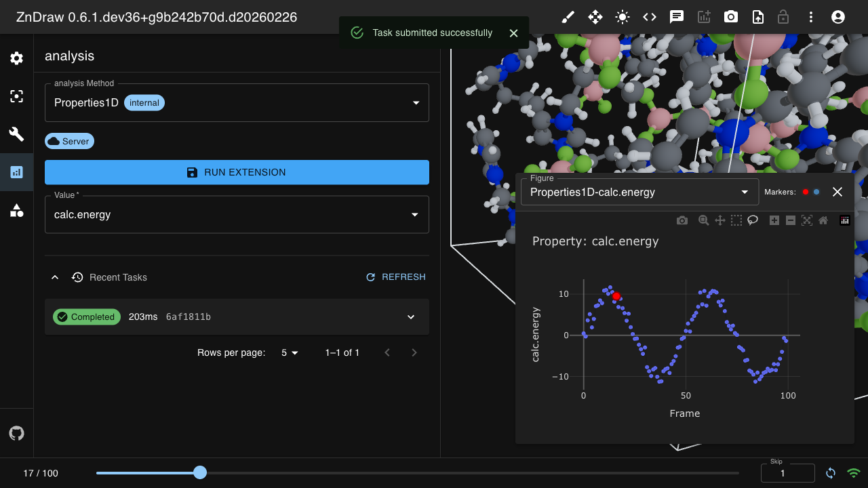This screenshot has height=488, width=868.
Task: Open the Rows per page selector
Action: pyautogui.click(x=288, y=352)
